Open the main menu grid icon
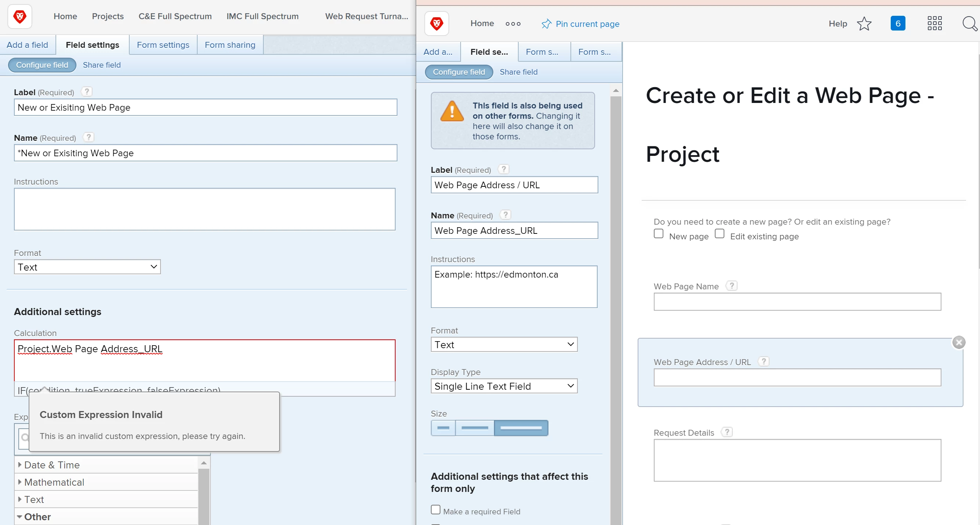The width and height of the screenshot is (980, 525). [934, 24]
